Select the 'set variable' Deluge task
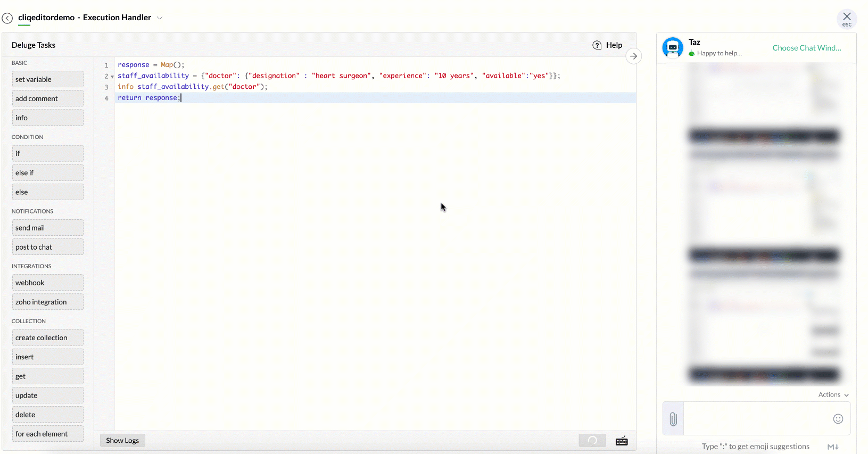This screenshot has height=454, width=868. [47, 79]
